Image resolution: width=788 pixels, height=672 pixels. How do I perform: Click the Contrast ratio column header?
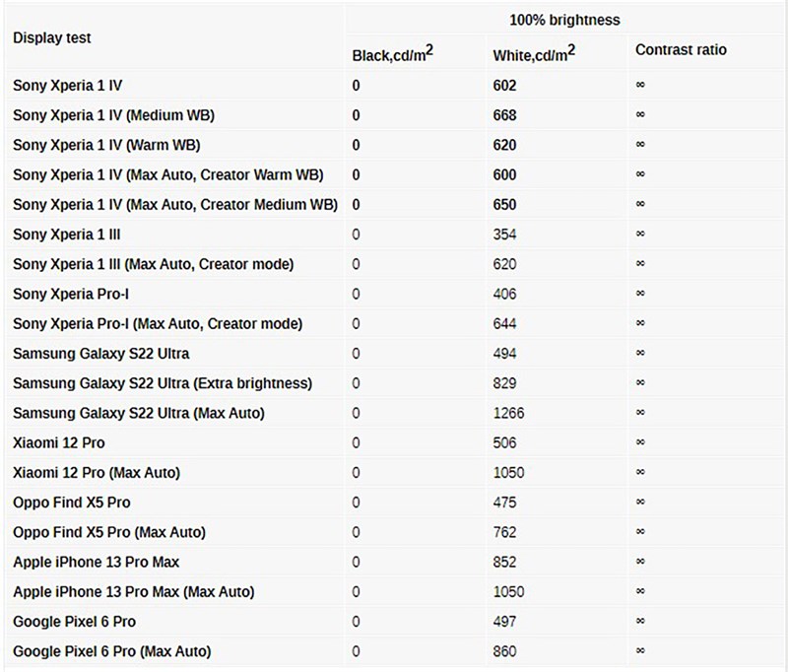(681, 49)
